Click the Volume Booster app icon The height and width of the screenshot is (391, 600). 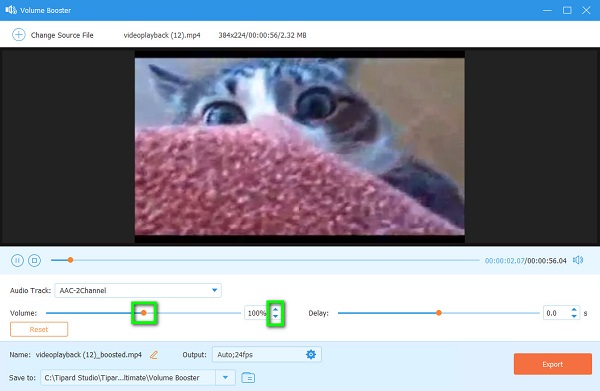point(11,10)
